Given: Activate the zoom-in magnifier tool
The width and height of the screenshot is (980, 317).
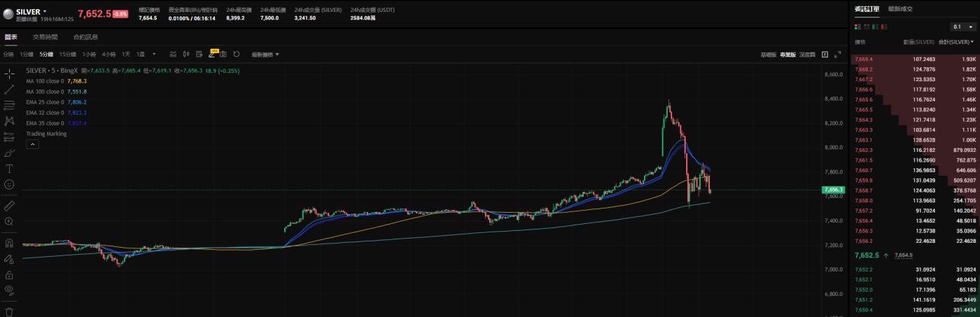Looking at the screenshot, I should coord(9,221).
